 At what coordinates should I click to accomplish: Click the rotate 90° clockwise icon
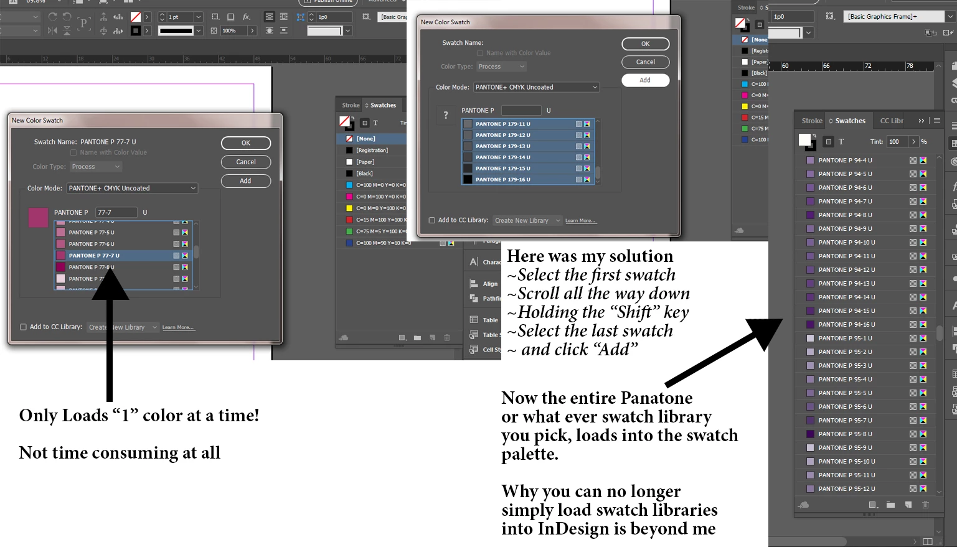52,17
